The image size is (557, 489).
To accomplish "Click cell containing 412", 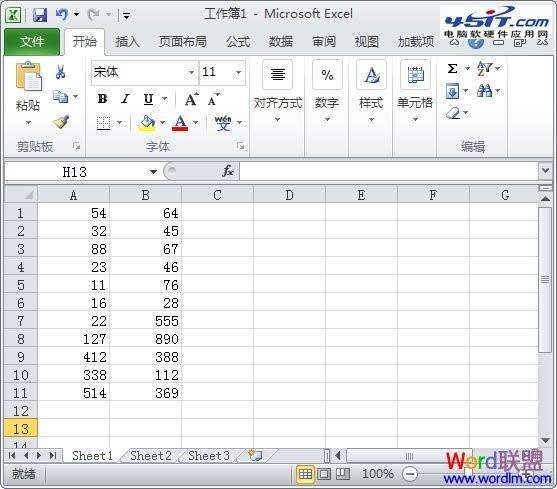I will point(74,357).
